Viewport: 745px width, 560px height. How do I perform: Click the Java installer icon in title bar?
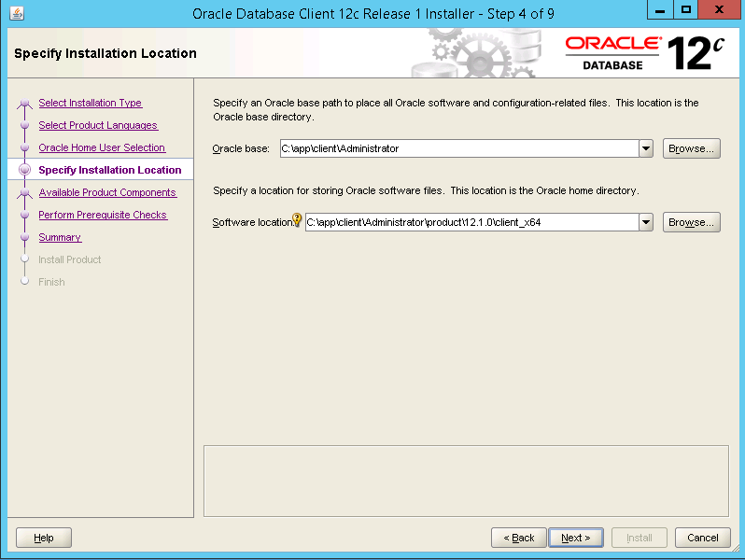pyautogui.click(x=17, y=13)
